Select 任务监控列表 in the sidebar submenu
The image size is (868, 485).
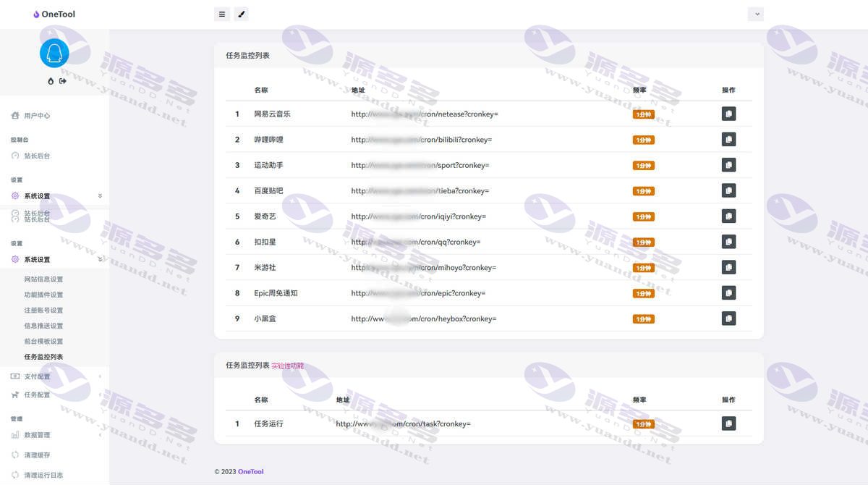coord(43,357)
